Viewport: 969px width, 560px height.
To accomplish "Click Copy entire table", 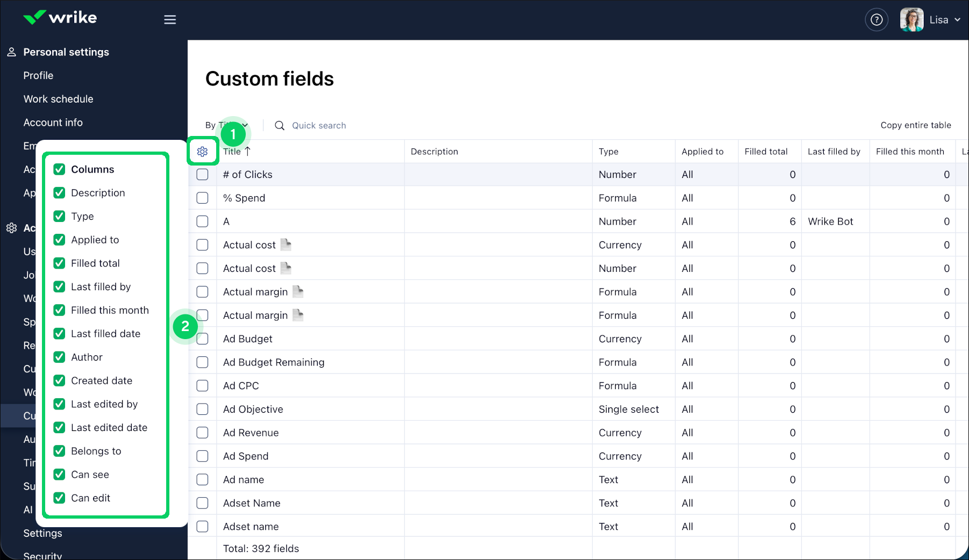I will 915,125.
